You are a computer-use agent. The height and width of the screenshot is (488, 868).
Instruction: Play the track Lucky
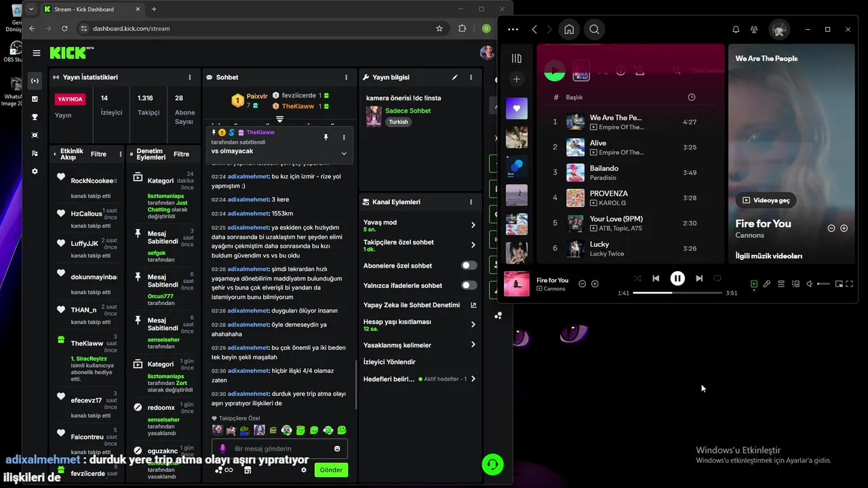point(599,244)
